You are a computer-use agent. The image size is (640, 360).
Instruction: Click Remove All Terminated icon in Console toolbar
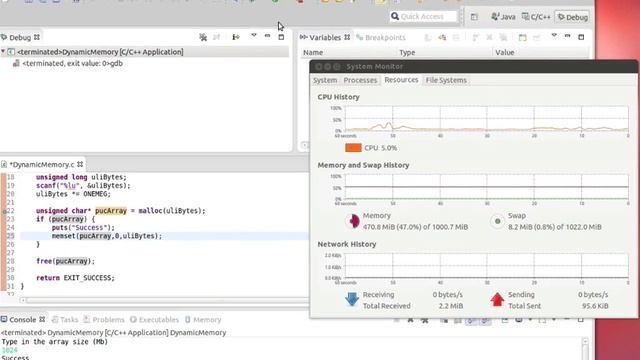(424, 320)
